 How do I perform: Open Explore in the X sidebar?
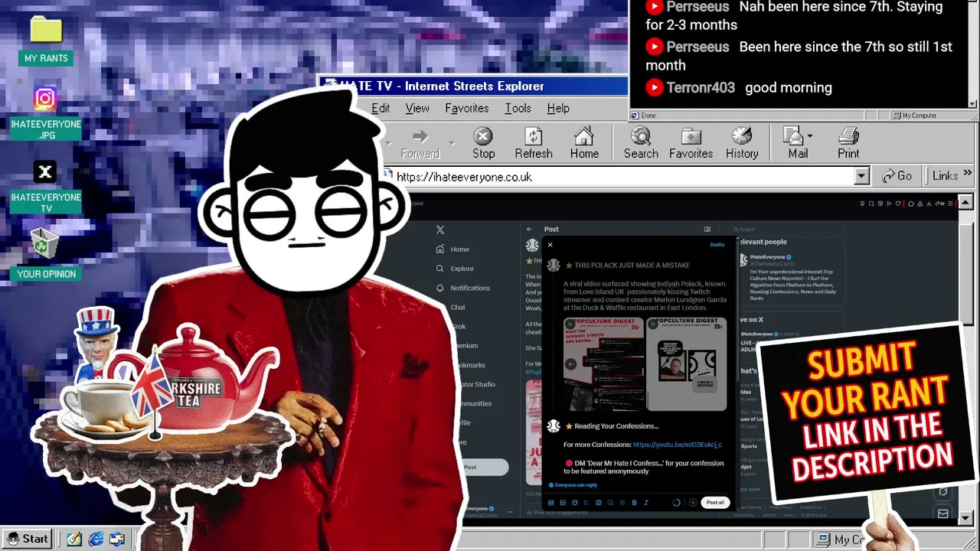[x=455, y=269]
